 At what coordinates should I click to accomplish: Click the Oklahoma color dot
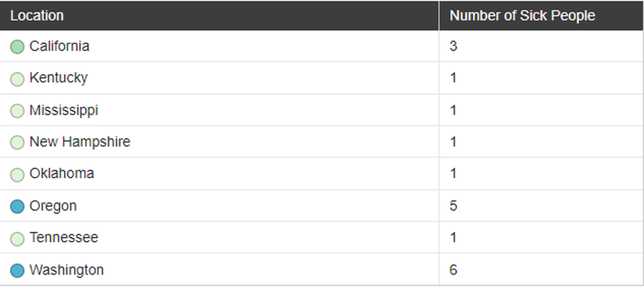pyautogui.click(x=18, y=174)
